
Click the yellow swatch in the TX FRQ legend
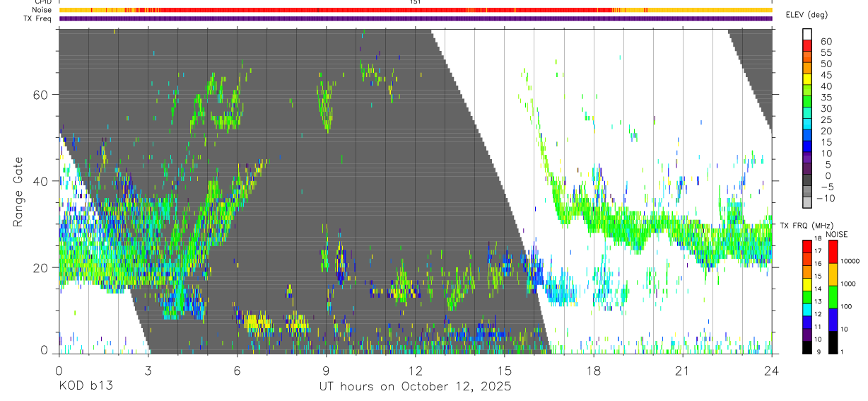(807, 284)
